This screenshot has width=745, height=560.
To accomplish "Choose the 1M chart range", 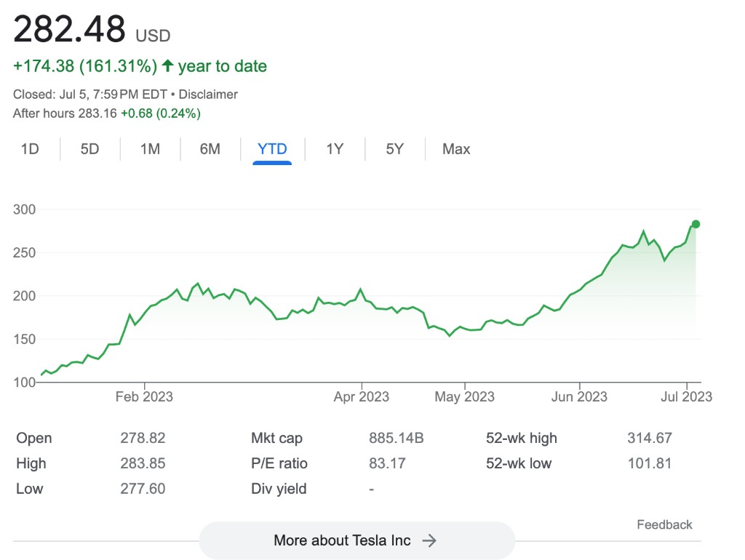I will click(150, 149).
